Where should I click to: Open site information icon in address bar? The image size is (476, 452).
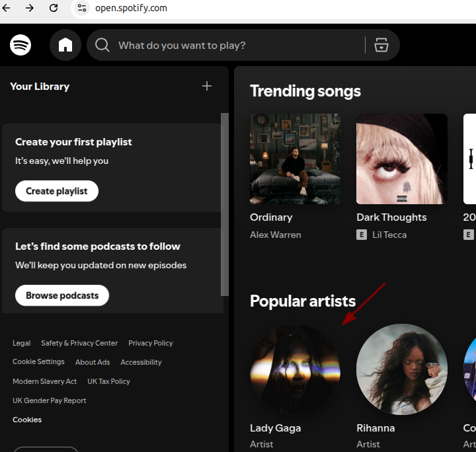tap(82, 8)
